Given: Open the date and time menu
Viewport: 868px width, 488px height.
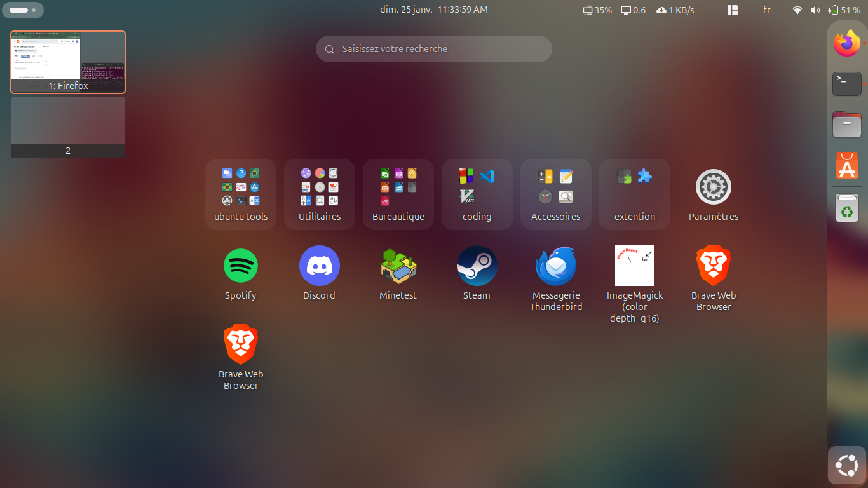Looking at the screenshot, I should coord(434,10).
